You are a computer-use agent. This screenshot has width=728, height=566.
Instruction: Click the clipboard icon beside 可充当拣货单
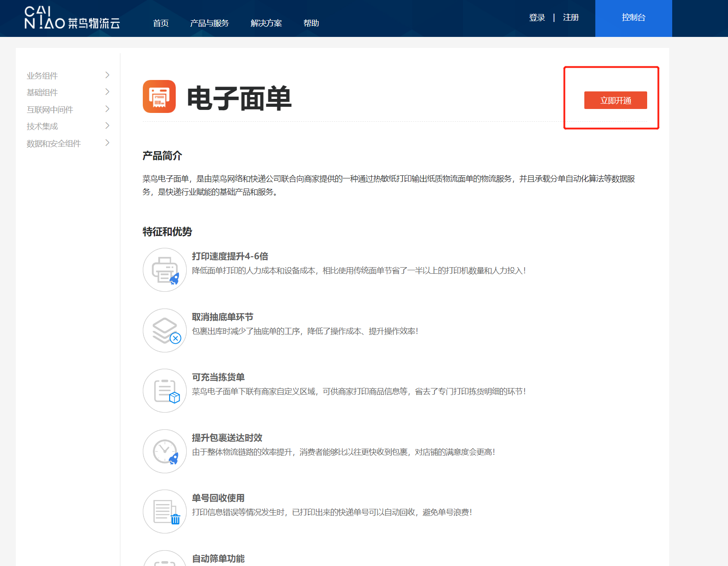tap(165, 391)
